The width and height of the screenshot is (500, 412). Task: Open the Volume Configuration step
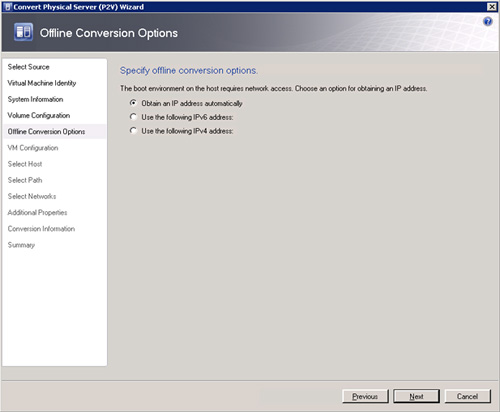39,115
